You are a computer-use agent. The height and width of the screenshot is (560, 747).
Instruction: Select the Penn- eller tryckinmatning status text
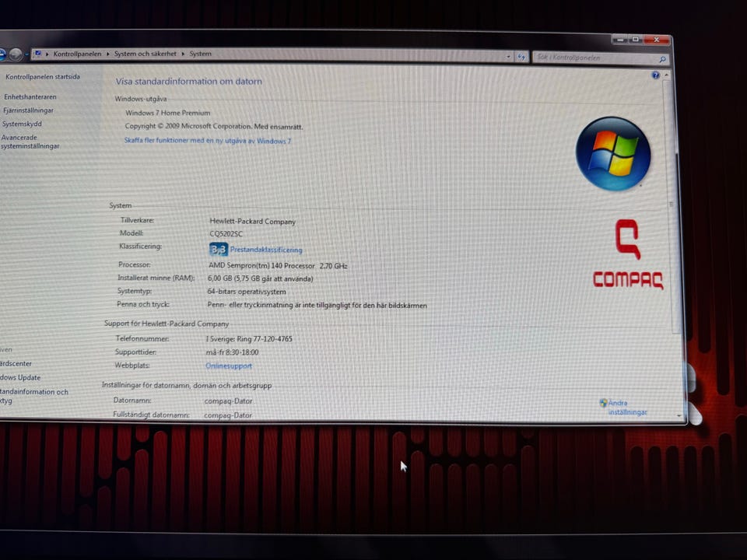click(x=317, y=305)
